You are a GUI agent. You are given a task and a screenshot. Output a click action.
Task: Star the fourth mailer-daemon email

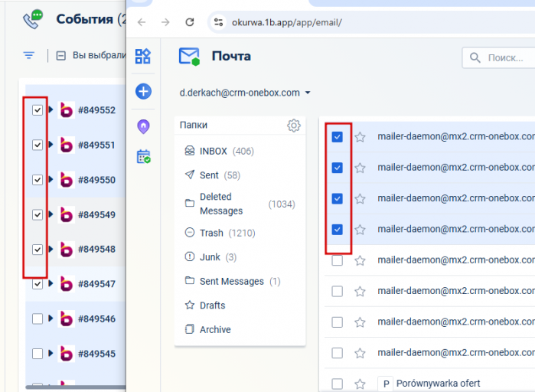(360, 230)
